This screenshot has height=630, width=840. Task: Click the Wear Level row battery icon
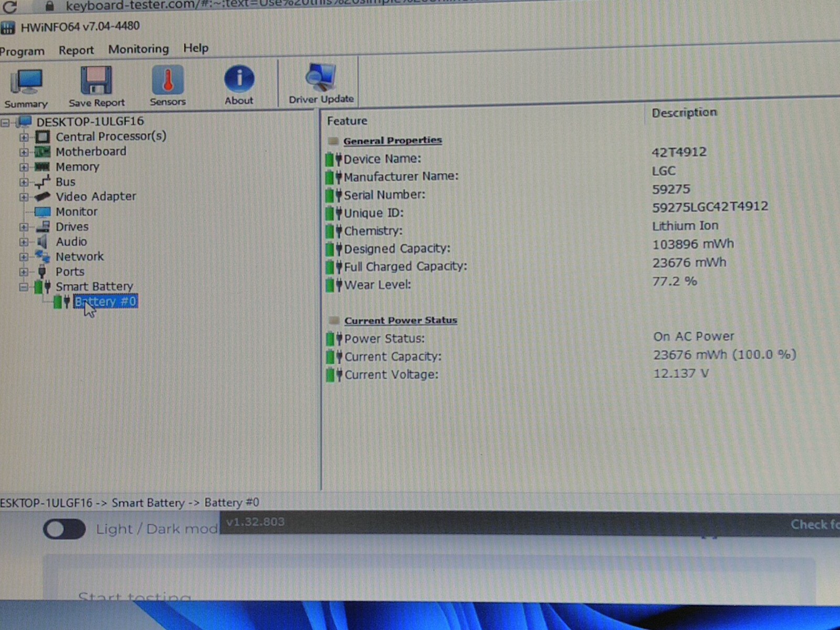[333, 286]
